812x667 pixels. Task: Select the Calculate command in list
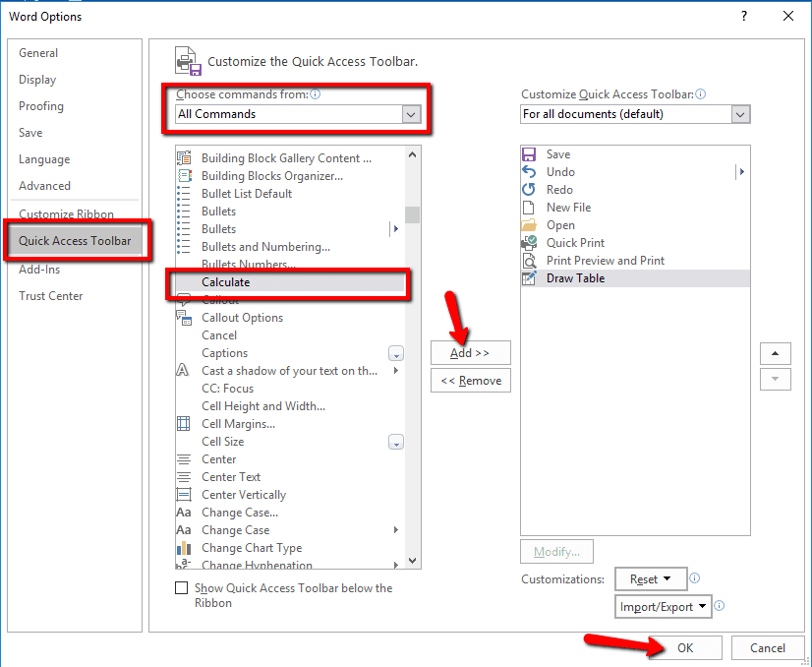coord(290,282)
